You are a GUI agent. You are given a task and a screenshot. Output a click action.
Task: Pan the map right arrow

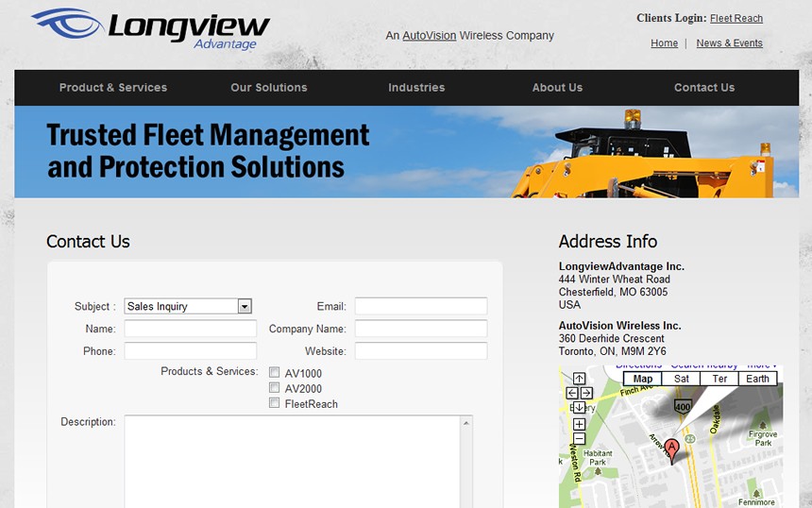(x=586, y=393)
